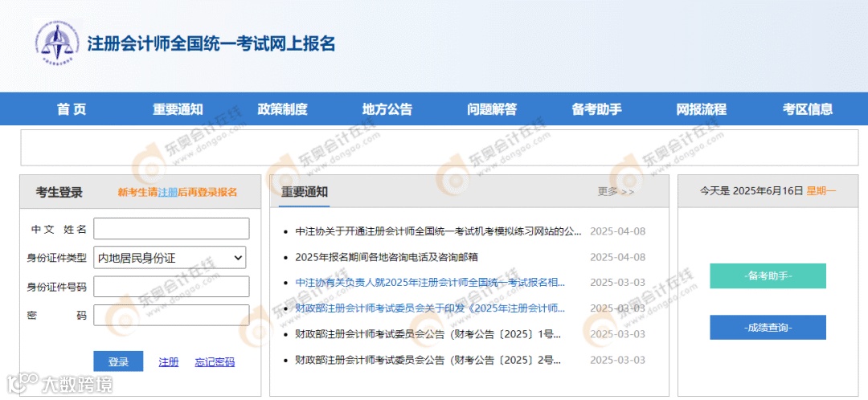Click the blue 登录 button
This screenshot has height=400, width=868.
(x=118, y=361)
